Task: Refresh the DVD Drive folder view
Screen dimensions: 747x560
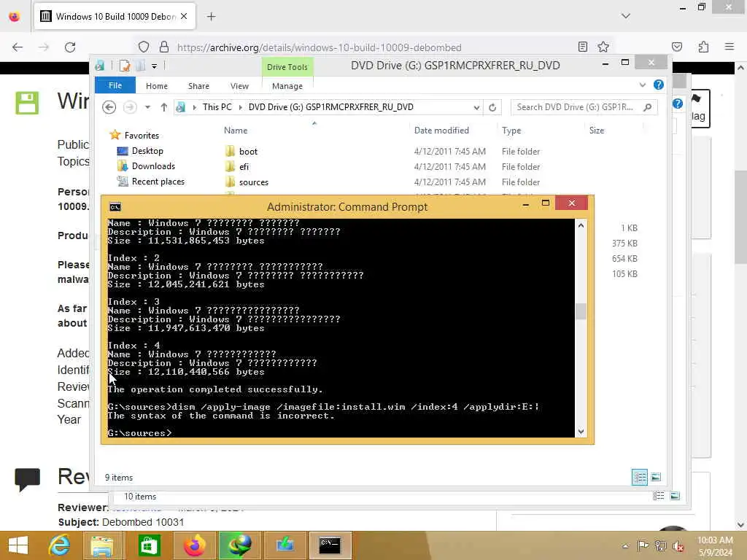Action: [x=492, y=108]
